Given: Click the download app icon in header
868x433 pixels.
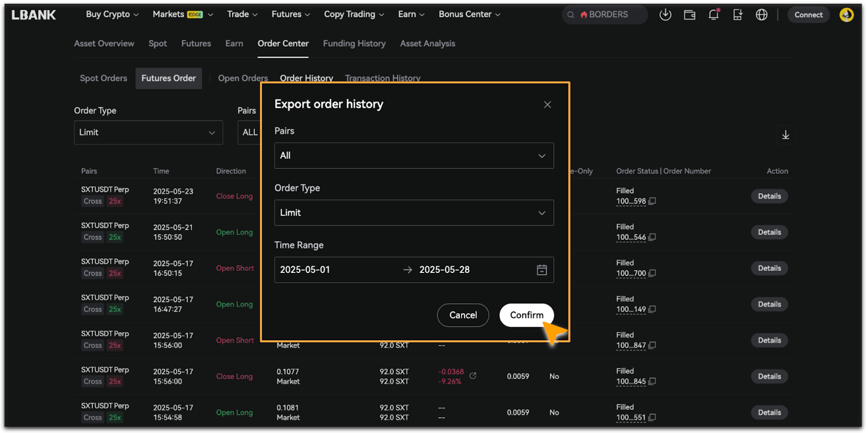Looking at the screenshot, I should tap(665, 15).
